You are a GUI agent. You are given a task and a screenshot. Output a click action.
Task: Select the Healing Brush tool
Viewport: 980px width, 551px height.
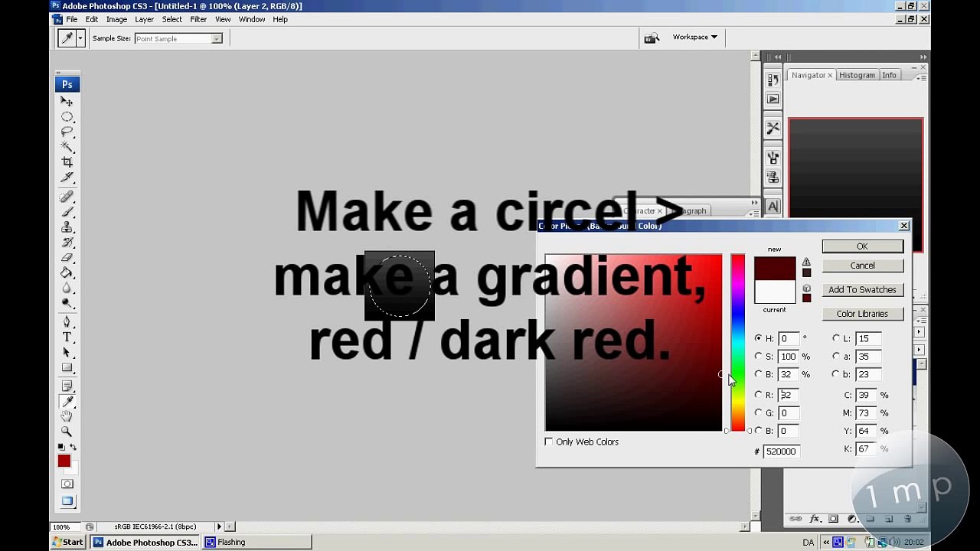pos(67,197)
